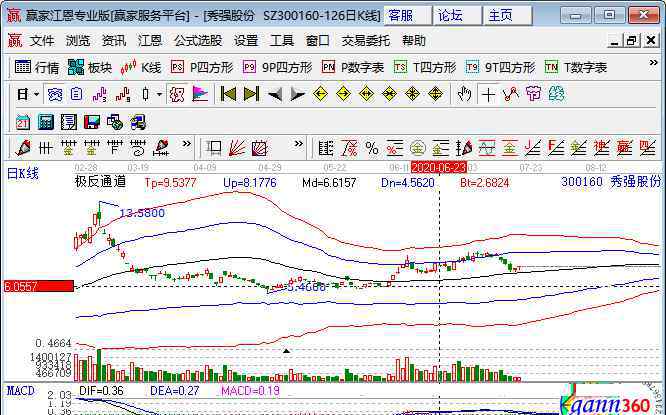Screen dimensions: 666x415
Task: Click the calendar 21 icon
Action: click(x=23, y=122)
